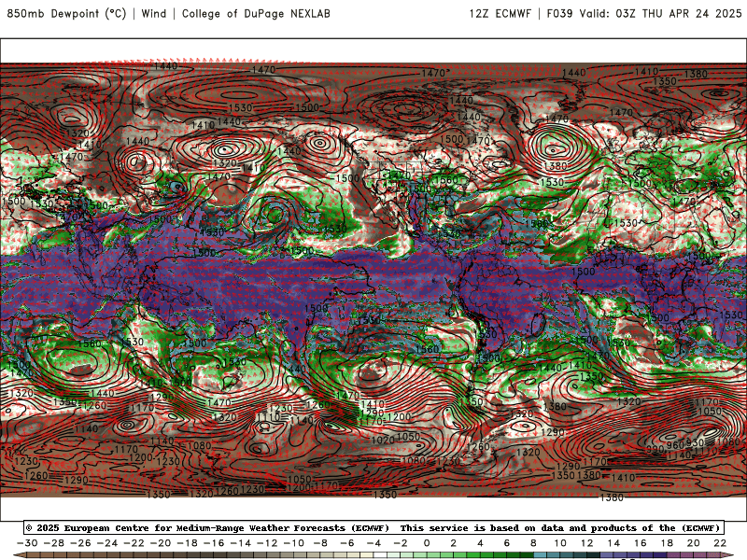The image size is (747, 560).
Task: Click the 2 label on color scale
Action: click(x=454, y=543)
